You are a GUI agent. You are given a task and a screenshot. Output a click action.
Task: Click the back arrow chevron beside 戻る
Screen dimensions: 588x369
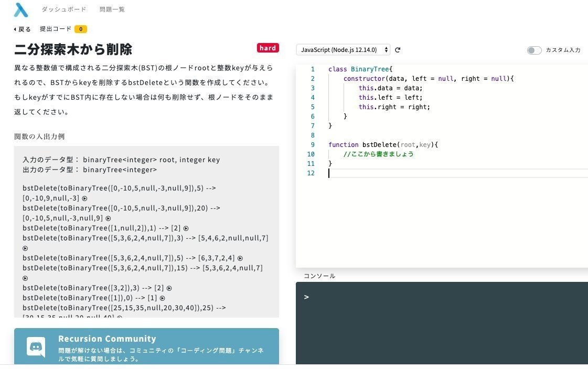tap(14, 29)
